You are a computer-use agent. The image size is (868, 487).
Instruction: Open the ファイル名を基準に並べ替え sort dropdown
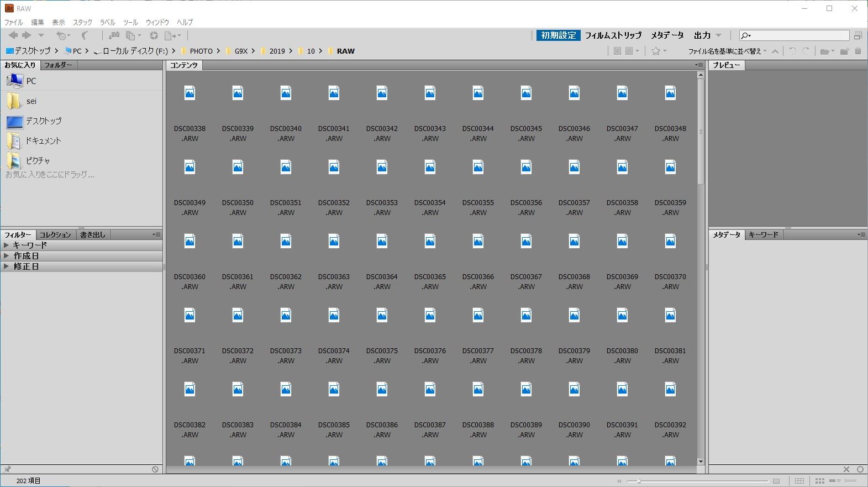click(x=727, y=51)
